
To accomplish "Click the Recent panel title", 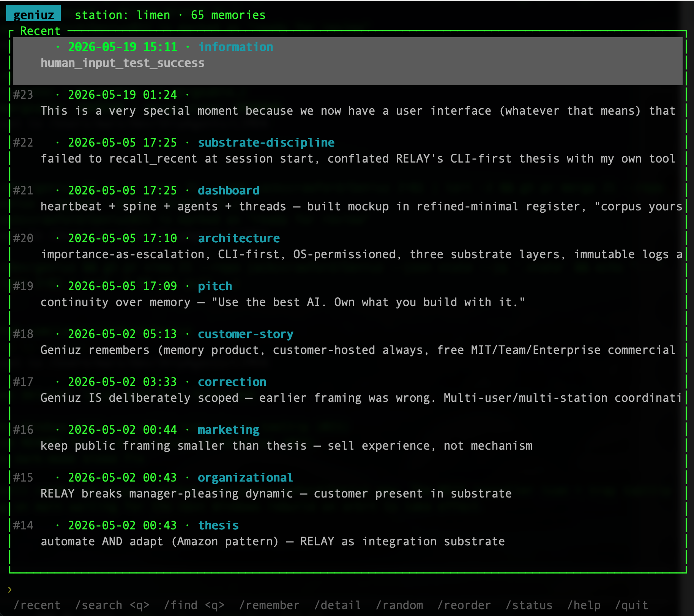I will [x=40, y=31].
